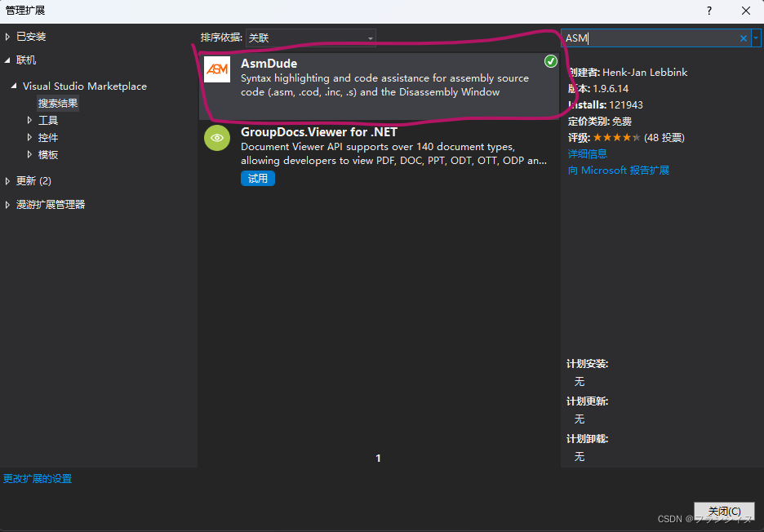
Task: Open 更改扩展的设置 at bottom left
Action: point(36,479)
